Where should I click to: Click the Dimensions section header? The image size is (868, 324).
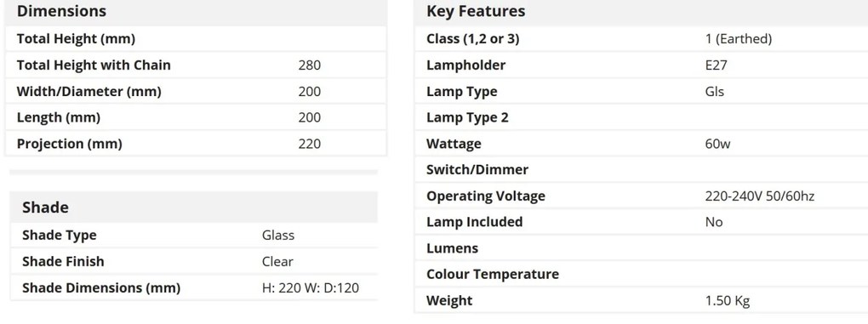pos(61,11)
